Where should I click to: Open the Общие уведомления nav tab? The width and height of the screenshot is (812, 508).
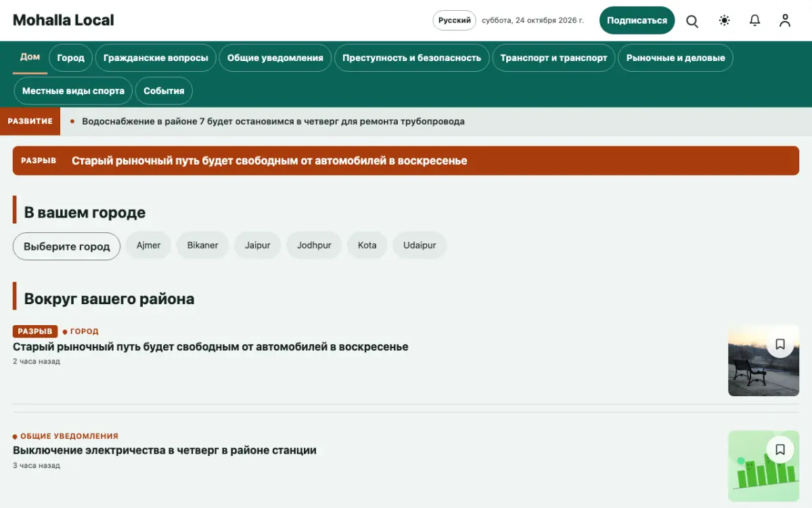click(275, 58)
